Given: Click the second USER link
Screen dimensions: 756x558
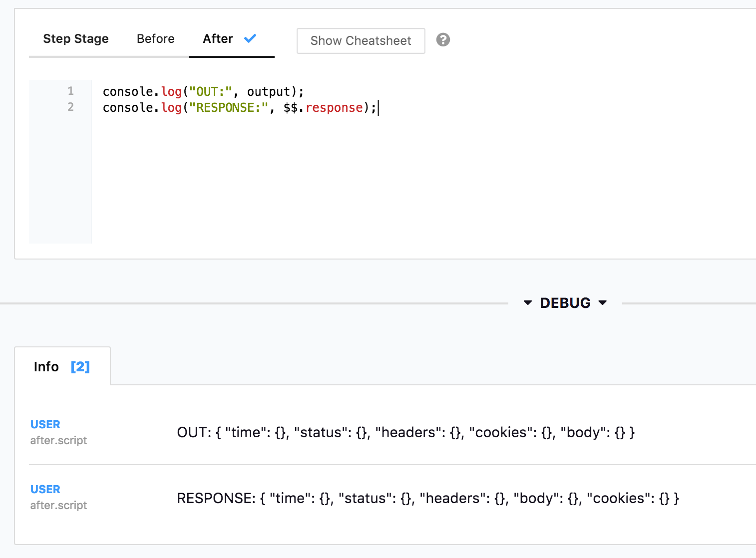Looking at the screenshot, I should click(x=45, y=489).
